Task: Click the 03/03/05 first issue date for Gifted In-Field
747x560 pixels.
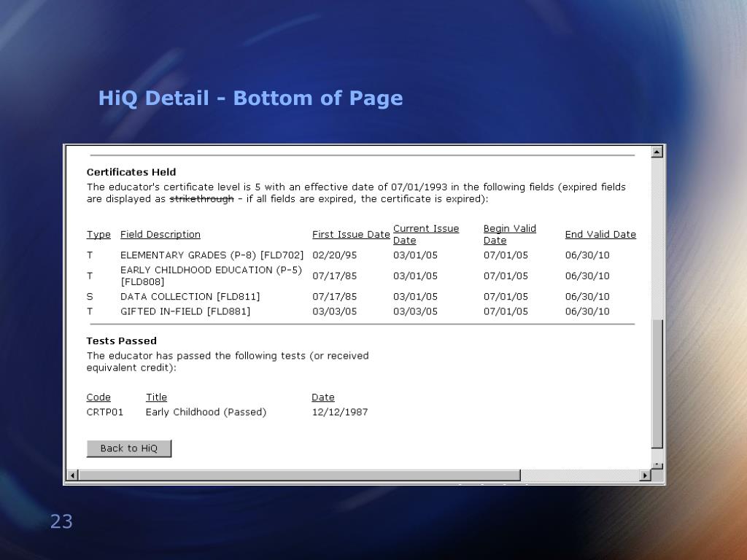Action: 334,311
